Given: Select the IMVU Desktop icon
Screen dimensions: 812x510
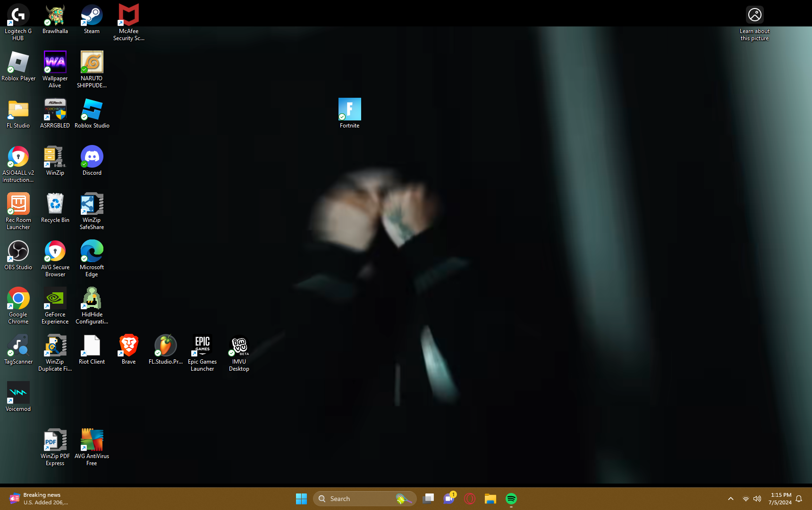Looking at the screenshot, I should [239, 353].
